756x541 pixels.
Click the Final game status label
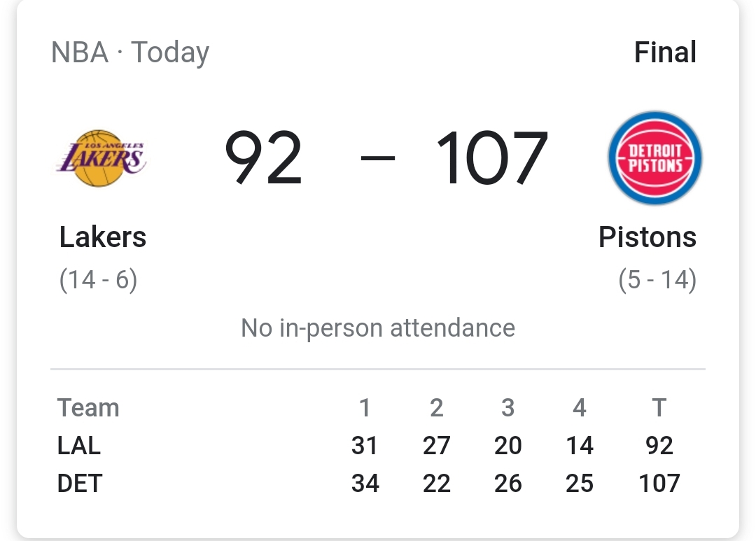pyautogui.click(x=665, y=52)
